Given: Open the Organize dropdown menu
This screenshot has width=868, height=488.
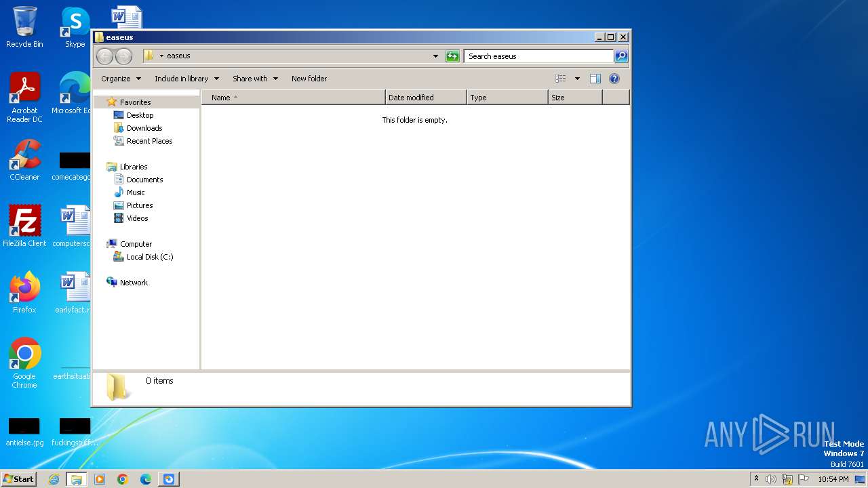Looking at the screenshot, I should click(121, 79).
